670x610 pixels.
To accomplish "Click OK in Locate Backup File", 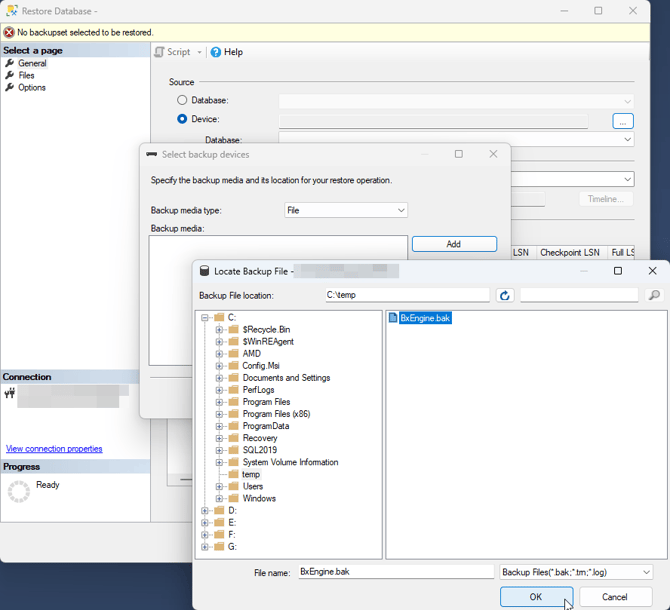I will [x=536, y=597].
